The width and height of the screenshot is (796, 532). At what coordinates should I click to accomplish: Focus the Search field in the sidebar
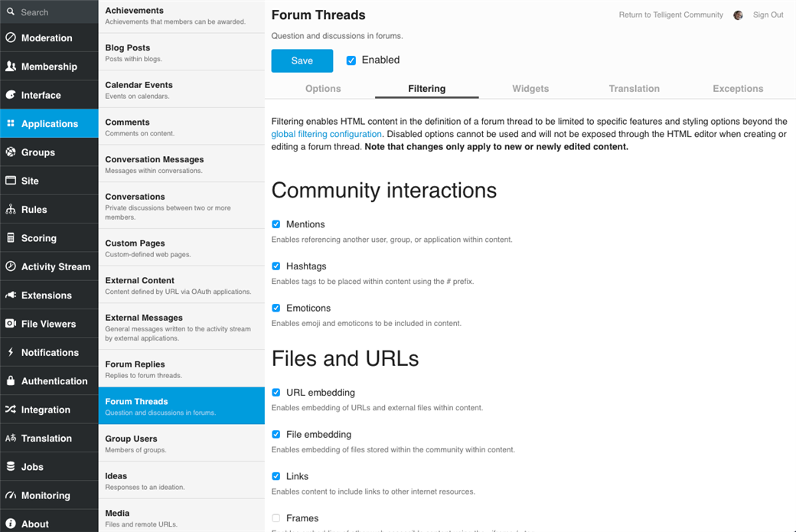point(49,11)
